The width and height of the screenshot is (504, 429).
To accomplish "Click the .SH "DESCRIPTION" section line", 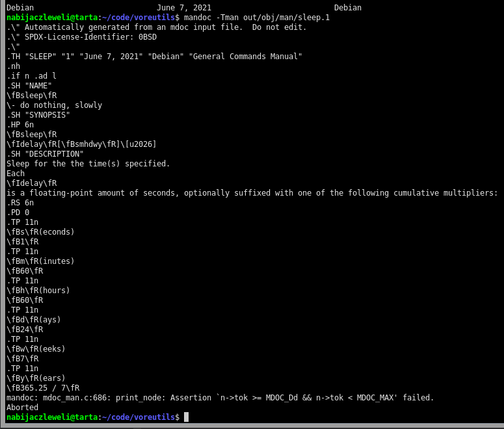I will tap(45, 154).
